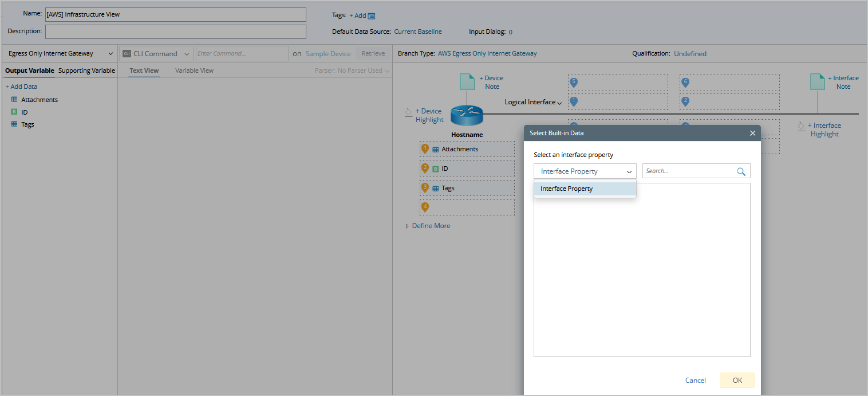Switch to the Variable View tab
Image resolution: width=868 pixels, height=396 pixels.
pos(194,71)
